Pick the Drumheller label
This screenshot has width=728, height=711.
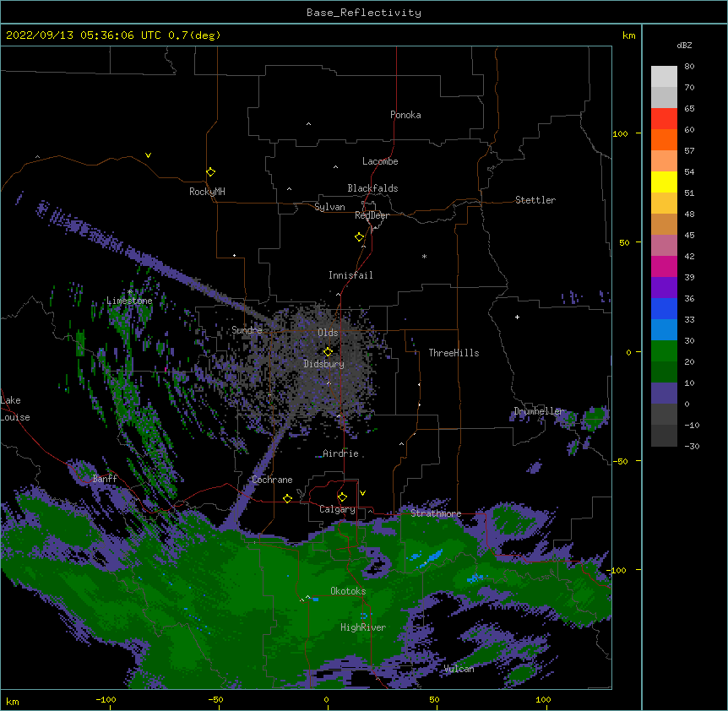(539, 411)
